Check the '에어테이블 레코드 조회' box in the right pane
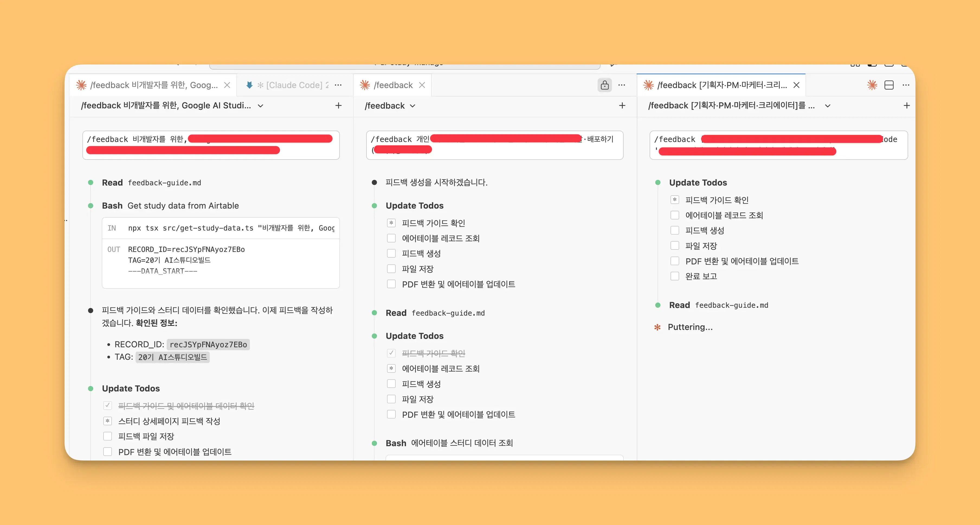 pos(675,215)
